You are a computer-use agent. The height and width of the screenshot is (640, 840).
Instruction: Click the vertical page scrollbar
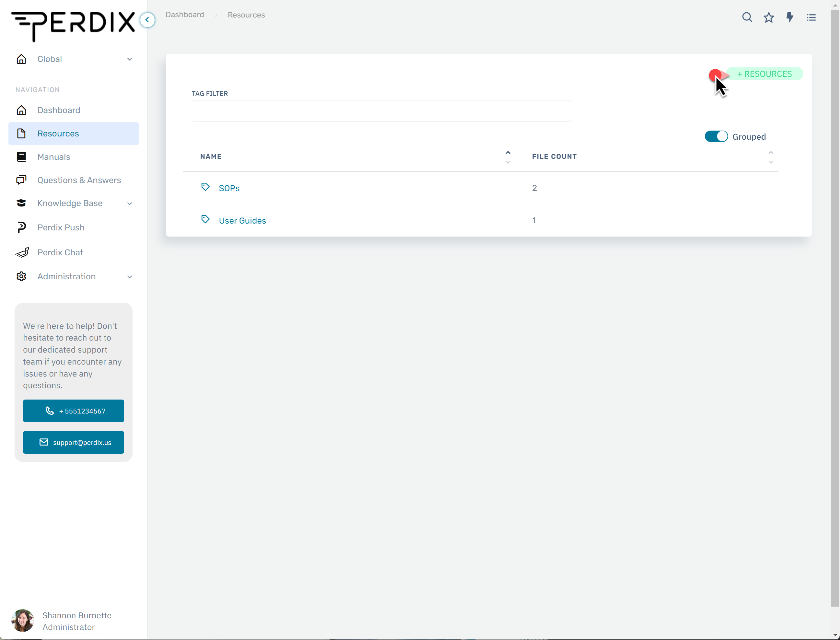tap(835, 308)
